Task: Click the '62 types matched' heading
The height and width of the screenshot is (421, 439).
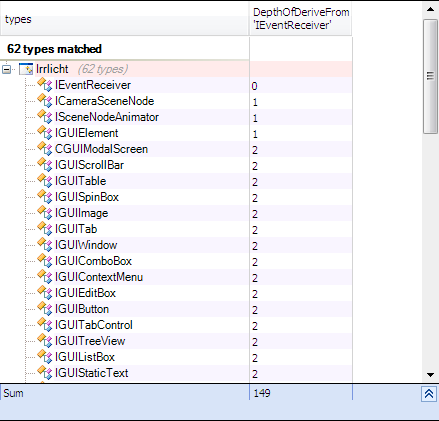Action: 54,49
